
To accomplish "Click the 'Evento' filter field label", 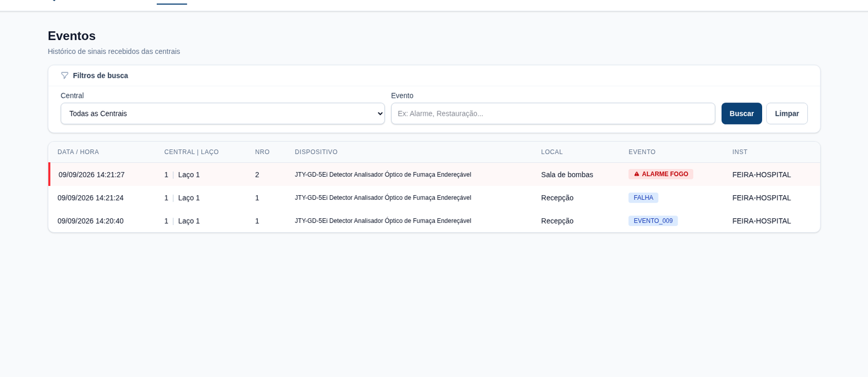I will coord(402,96).
